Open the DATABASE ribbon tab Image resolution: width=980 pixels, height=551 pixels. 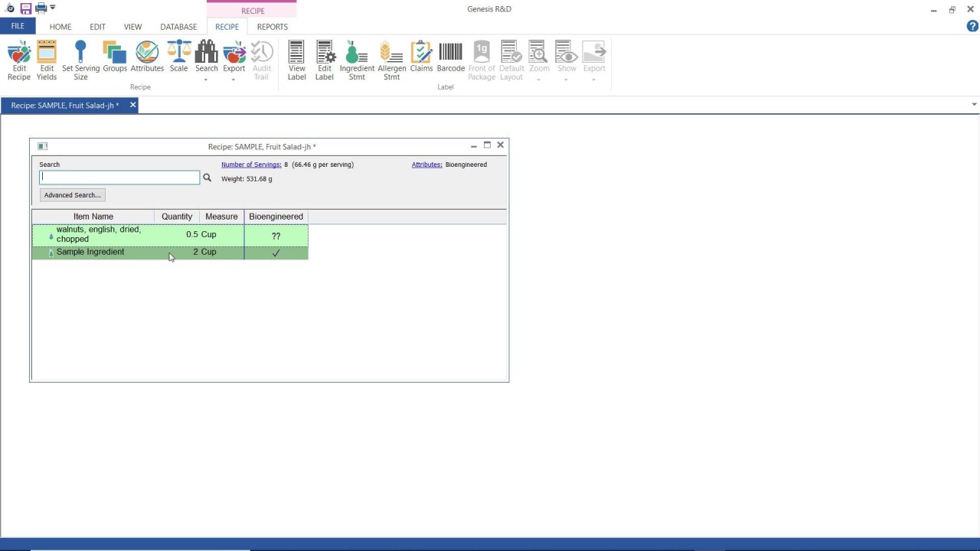tap(178, 27)
